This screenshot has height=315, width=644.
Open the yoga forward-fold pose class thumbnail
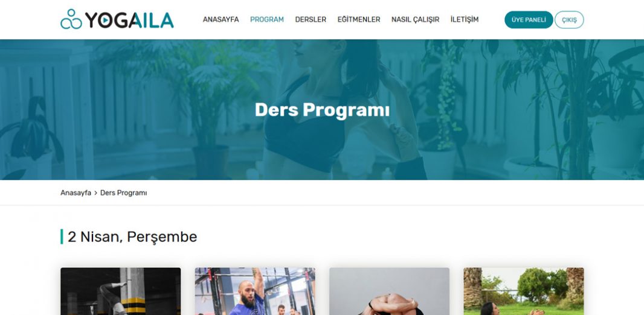(x=389, y=291)
